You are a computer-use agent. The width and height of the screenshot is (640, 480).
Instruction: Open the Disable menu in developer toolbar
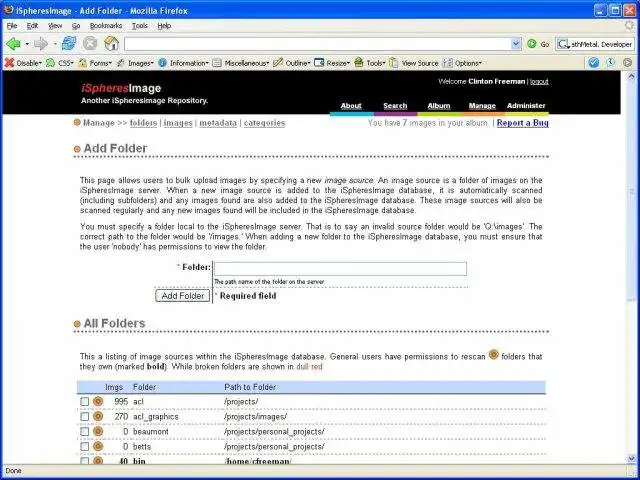[x=23, y=63]
